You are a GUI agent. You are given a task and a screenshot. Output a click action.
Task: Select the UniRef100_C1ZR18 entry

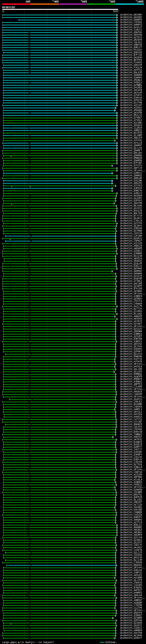tap(131, 128)
